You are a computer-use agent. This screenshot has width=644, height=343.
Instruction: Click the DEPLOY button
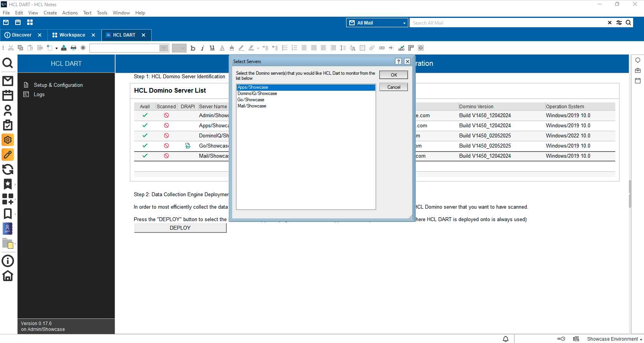[180, 228]
